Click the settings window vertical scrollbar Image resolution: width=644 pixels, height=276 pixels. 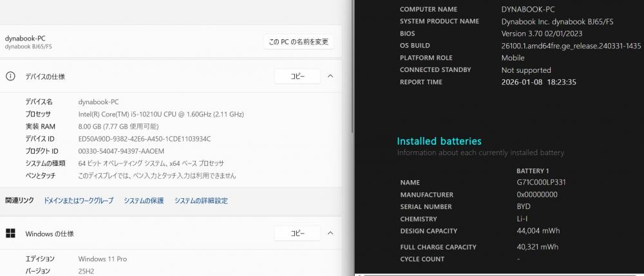point(352,66)
